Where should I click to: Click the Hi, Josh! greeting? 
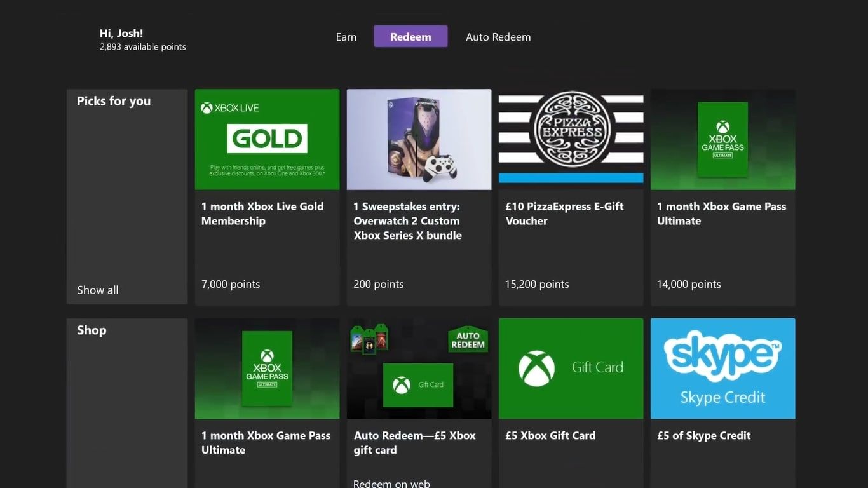[121, 32]
